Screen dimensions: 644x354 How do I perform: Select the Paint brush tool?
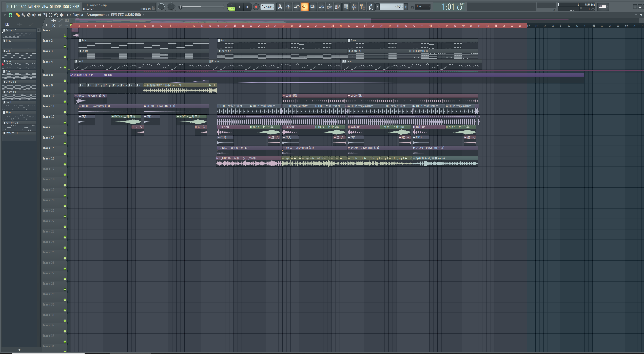pos(23,15)
